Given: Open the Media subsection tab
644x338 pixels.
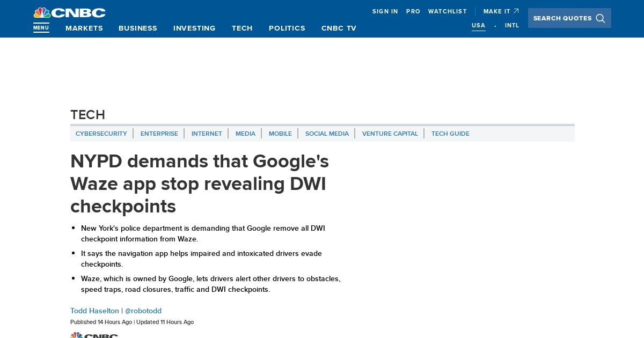Looking at the screenshot, I should click(245, 134).
